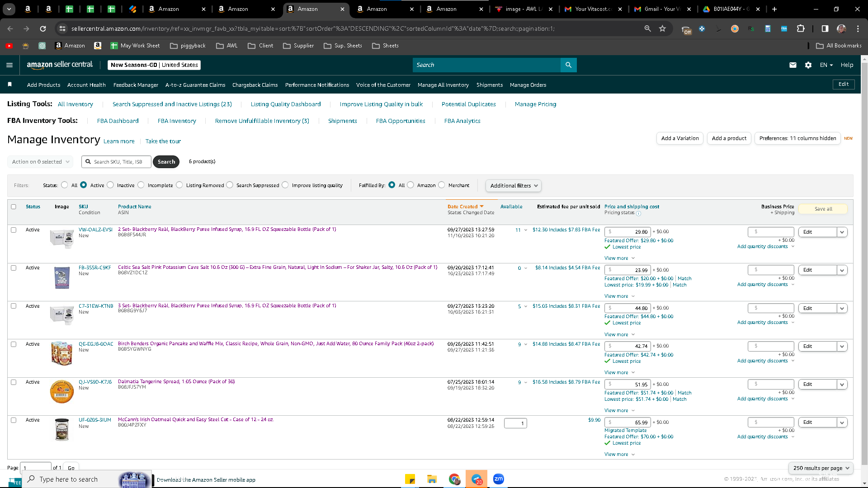
Task: Open the browser side panel icon
Action: [x=825, y=28]
